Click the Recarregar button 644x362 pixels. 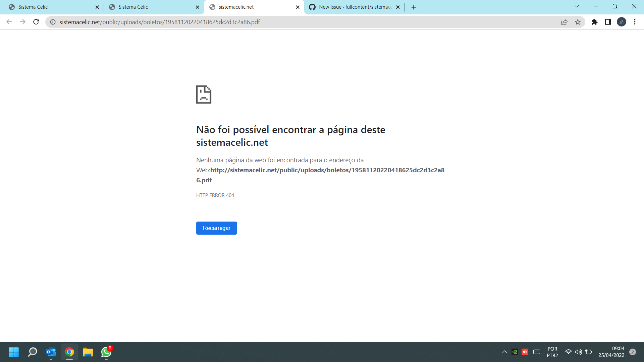[x=216, y=228]
